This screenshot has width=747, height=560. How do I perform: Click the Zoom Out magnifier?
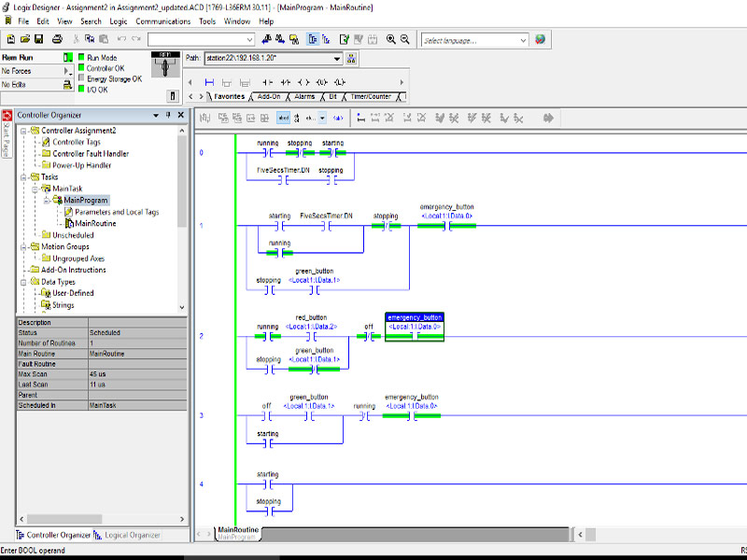tap(405, 39)
